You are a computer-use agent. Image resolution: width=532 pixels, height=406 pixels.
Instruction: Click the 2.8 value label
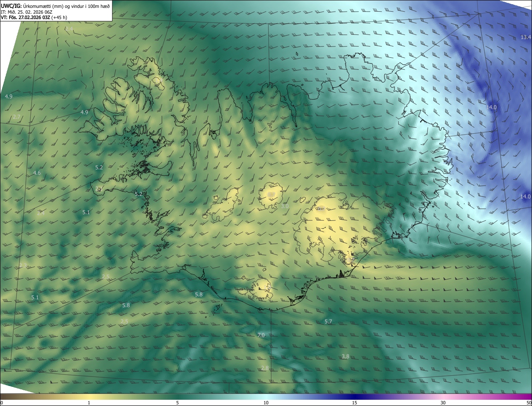point(265,368)
